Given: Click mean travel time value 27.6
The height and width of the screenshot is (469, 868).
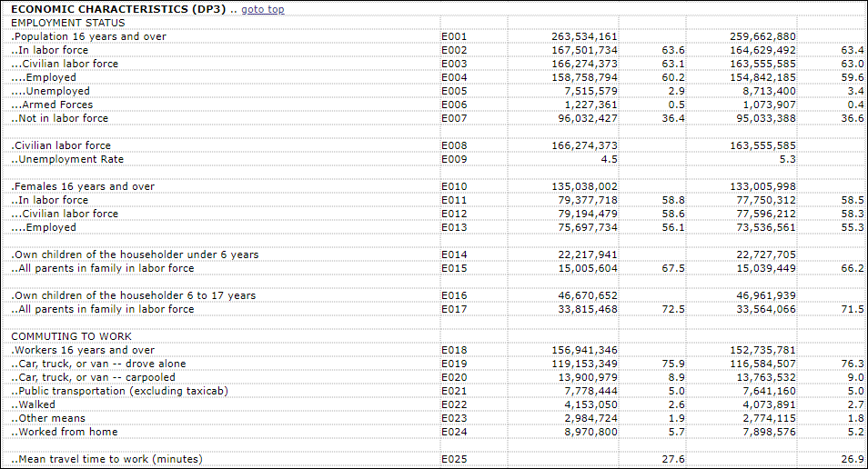Looking at the screenshot, I should [673, 459].
